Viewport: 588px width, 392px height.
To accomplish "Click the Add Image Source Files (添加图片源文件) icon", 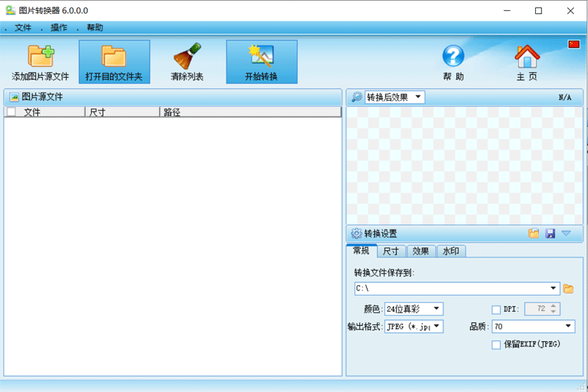I will (40, 57).
